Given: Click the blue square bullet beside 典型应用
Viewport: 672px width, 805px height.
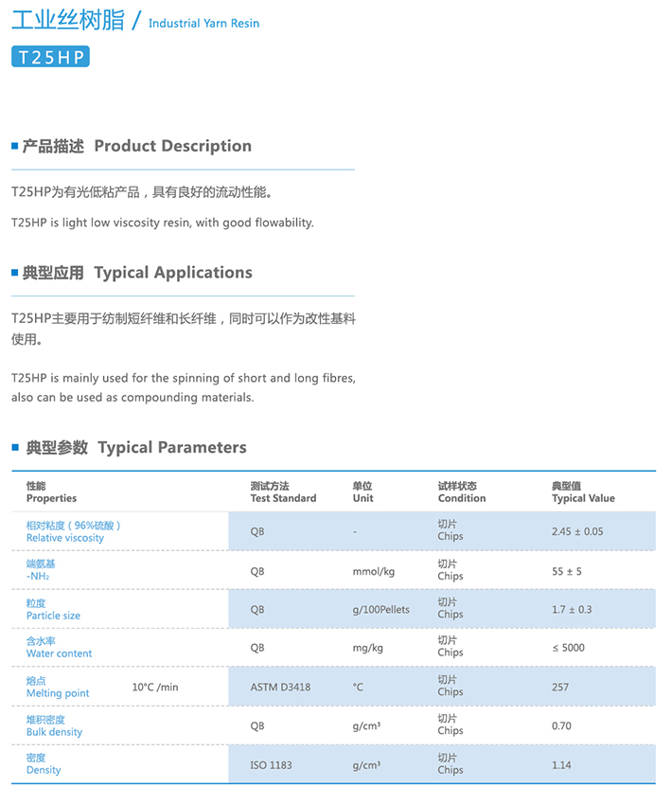Looking at the screenshot, I should click(14, 273).
